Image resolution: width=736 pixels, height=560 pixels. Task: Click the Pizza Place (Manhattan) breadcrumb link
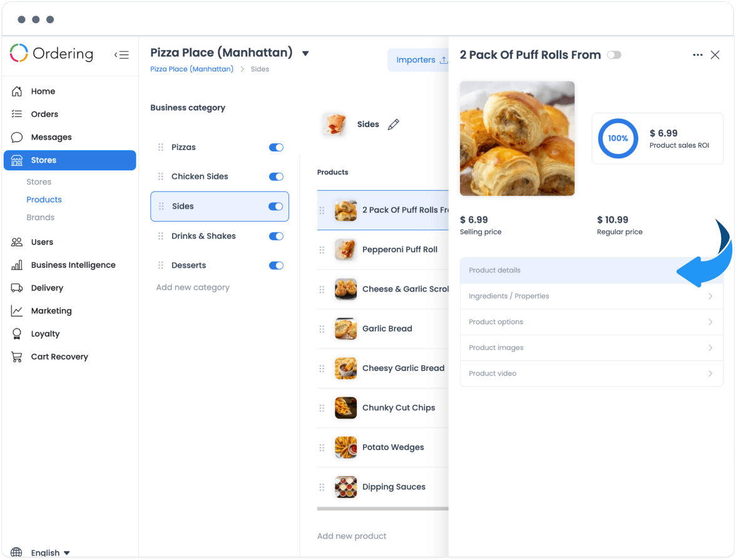(192, 69)
